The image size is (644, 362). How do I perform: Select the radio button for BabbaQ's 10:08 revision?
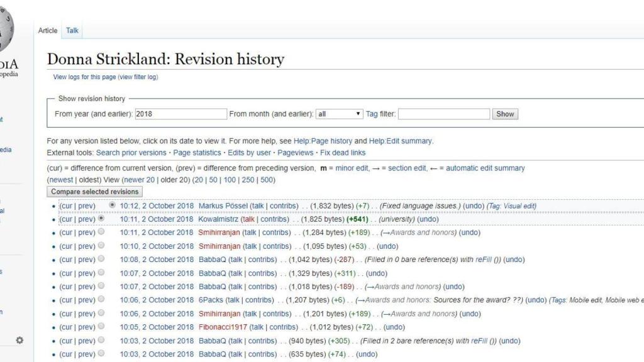point(100,260)
